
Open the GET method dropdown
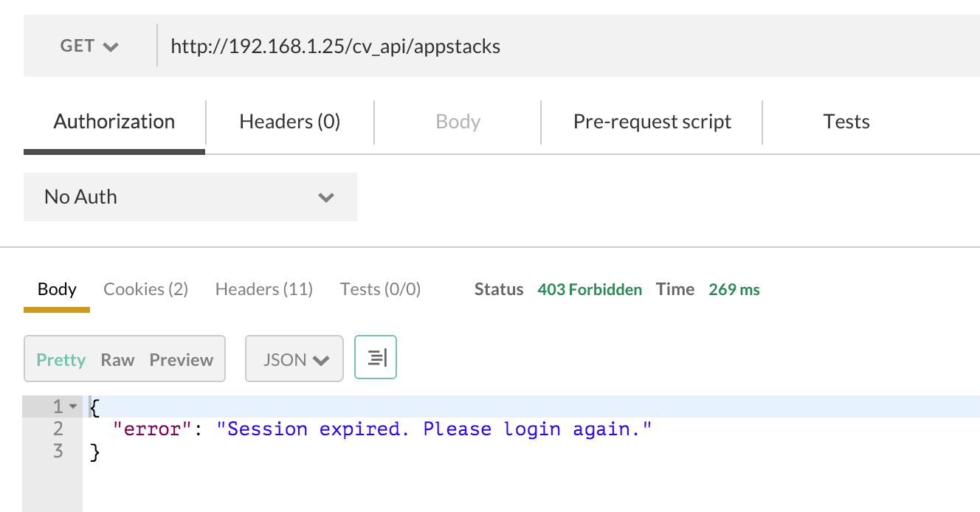coord(89,46)
